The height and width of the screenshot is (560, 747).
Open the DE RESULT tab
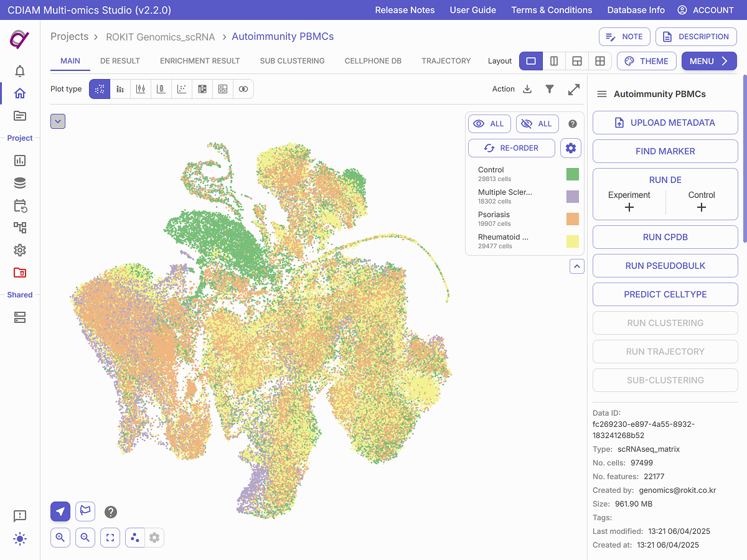point(120,61)
